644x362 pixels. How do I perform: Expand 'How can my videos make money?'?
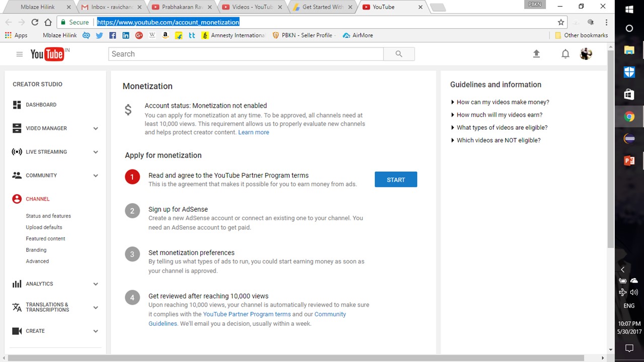503,102
